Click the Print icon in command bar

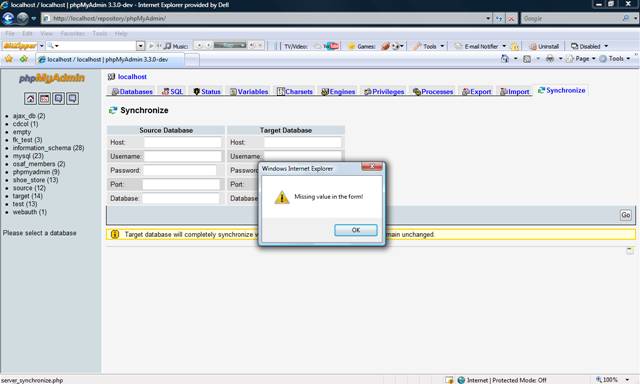pos(550,59)
